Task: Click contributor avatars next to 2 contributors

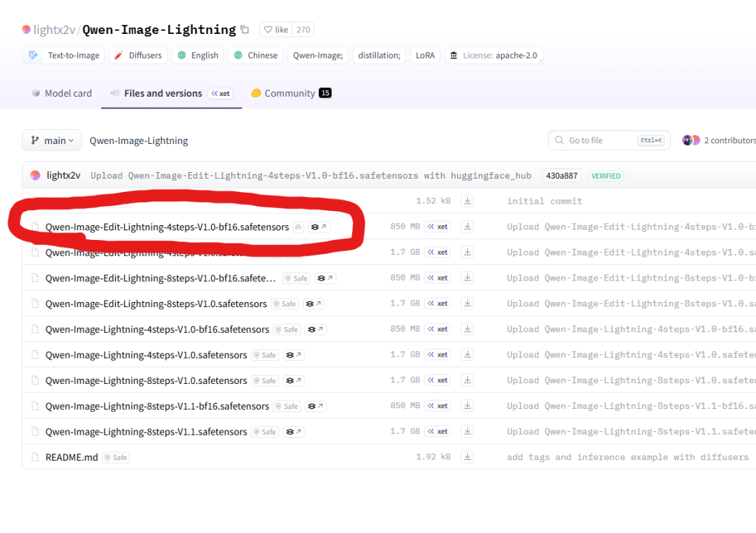Action: [691, 140]
